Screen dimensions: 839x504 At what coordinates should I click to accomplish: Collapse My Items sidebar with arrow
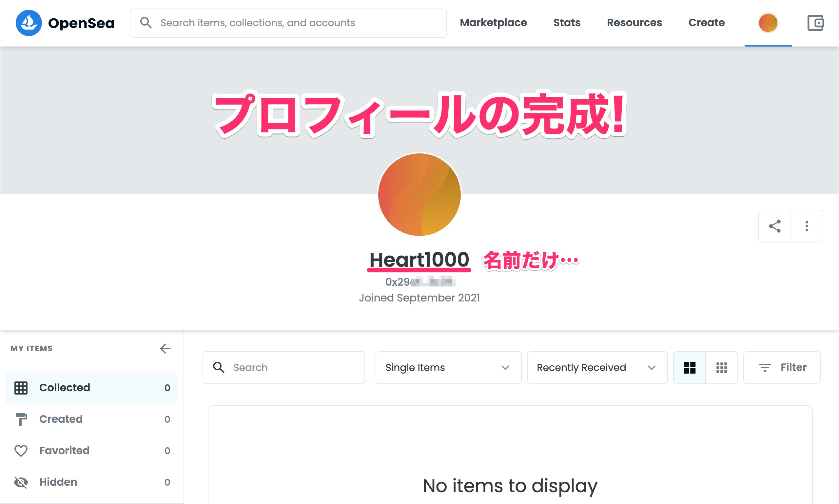165,348
